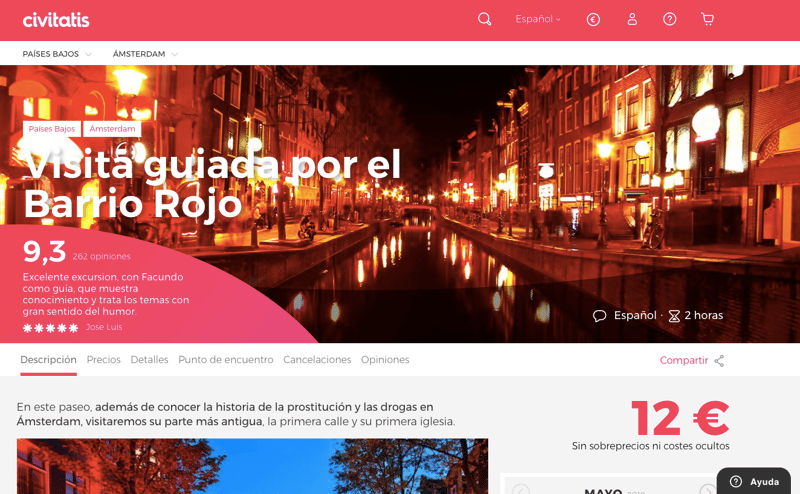
Task: Expand the Países Bajos breadcrumb dropdown
Action: (x=57, y=54)
